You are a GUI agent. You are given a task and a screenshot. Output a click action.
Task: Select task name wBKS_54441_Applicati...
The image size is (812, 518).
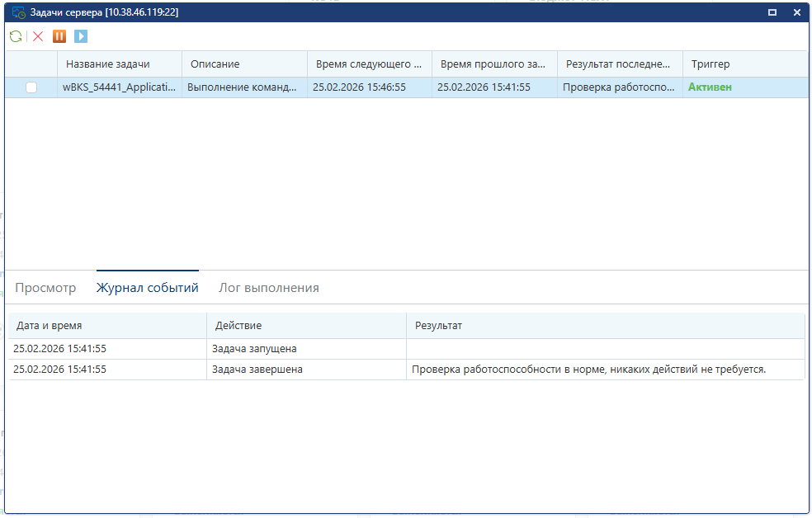pos(119,87)
